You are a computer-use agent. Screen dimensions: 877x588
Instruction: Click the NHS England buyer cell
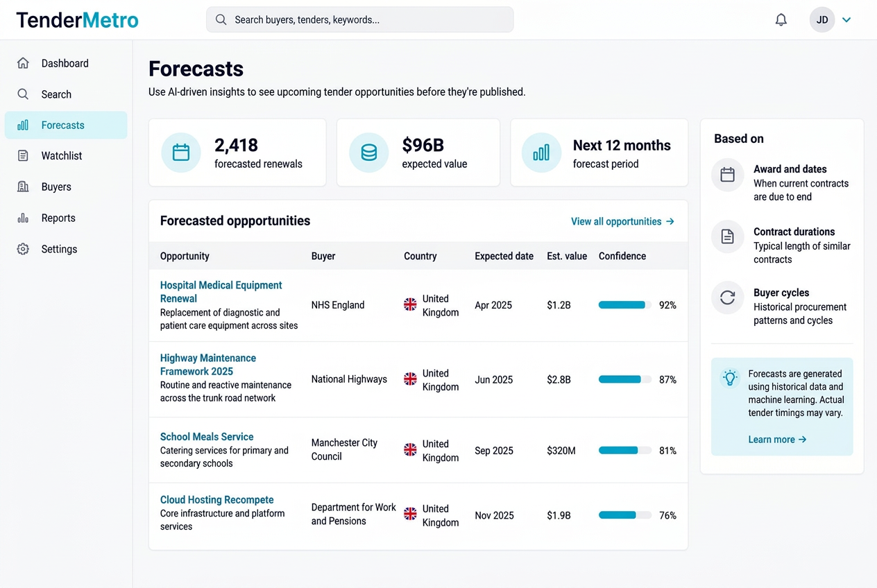[x=338, y=305]
